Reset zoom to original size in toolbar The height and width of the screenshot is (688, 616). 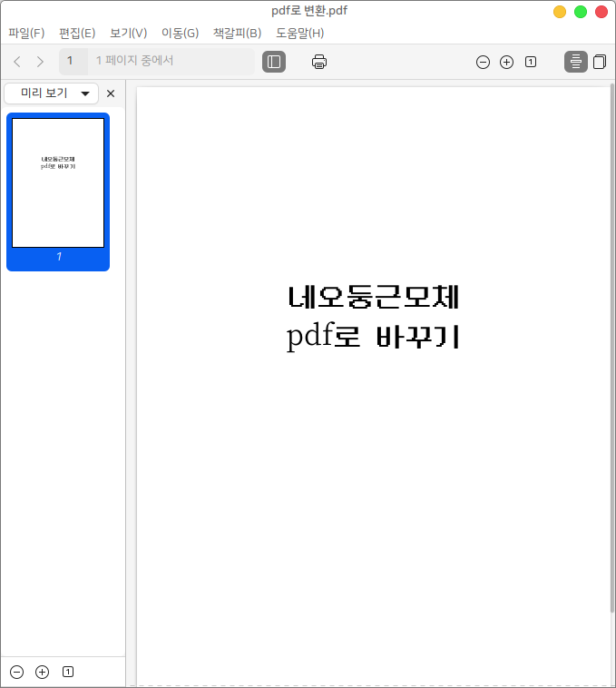coord(531,62)
